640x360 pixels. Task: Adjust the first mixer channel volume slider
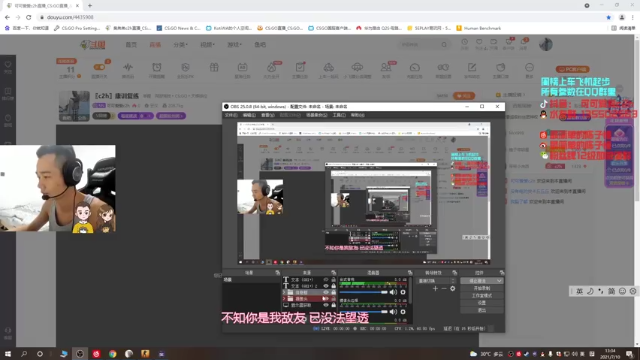point(363,292)
